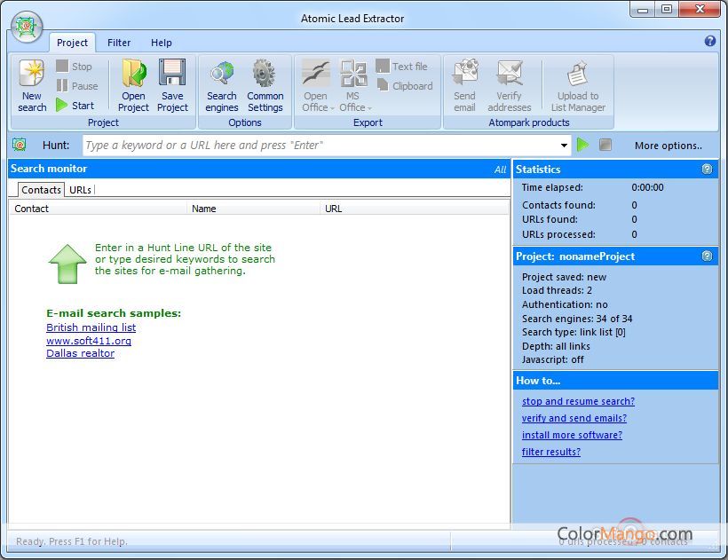This screenshot has width=728, height=560.
Task: Click the 'Load threads: 2' text
Action: (557, 290)
